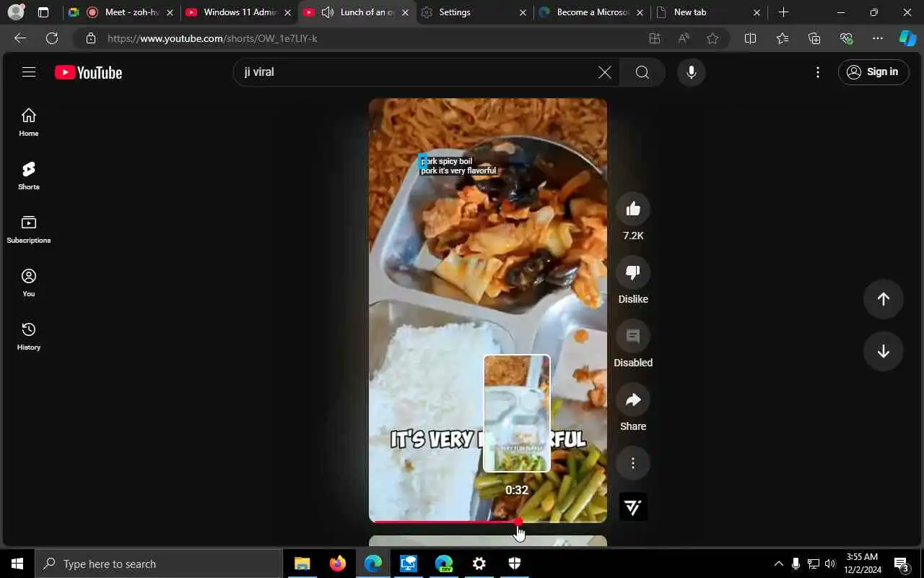Open Browser essentials heart icon
The height and width of the screenshot is (578, 924).
point(846,38)
